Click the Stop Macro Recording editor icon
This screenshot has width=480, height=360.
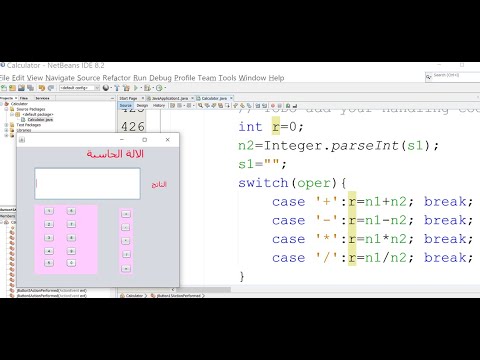tap(279, 106)
